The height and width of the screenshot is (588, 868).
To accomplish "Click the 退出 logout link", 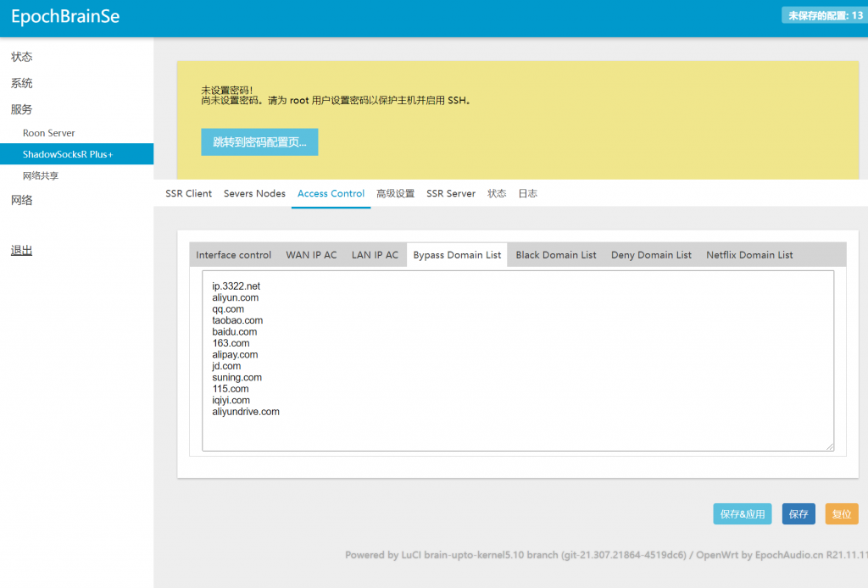I will pyautogui.click(x=21, y=250).
